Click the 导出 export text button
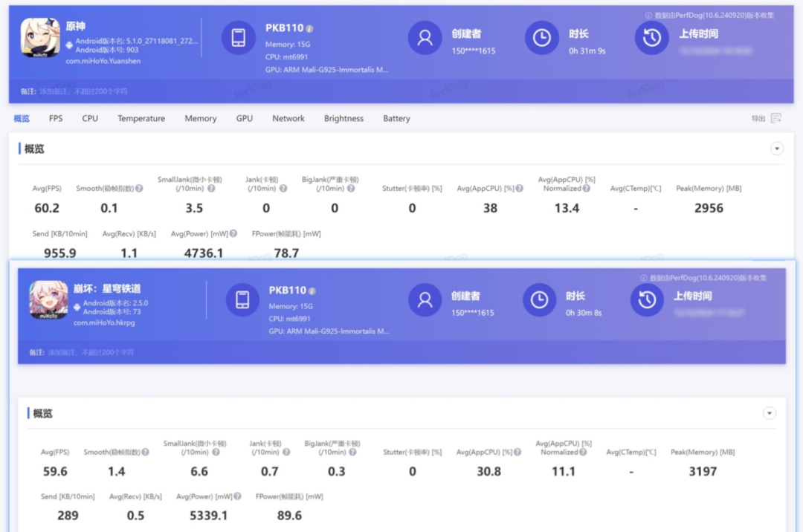This screenshot has width=803, height=532. click(x=758, y=118)
